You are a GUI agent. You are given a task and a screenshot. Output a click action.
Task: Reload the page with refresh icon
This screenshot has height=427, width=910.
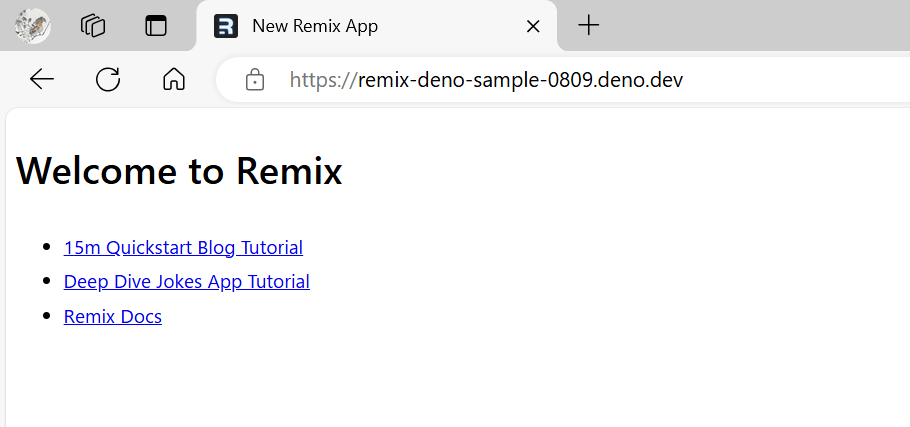[108, 79]
